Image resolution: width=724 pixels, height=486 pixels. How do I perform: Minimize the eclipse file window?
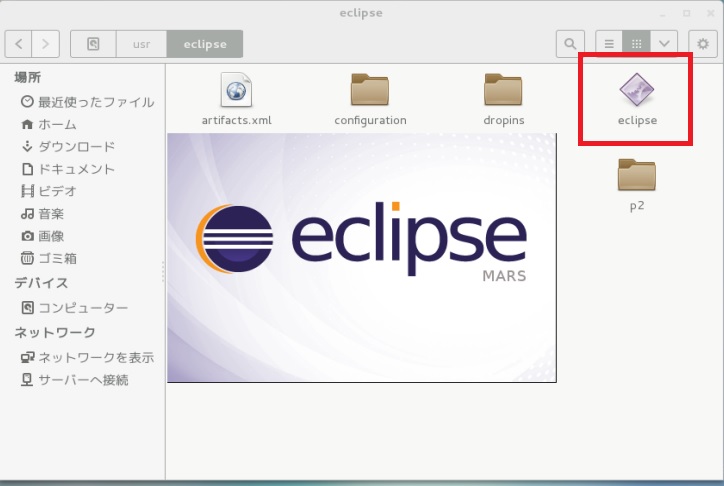[663, 13]
